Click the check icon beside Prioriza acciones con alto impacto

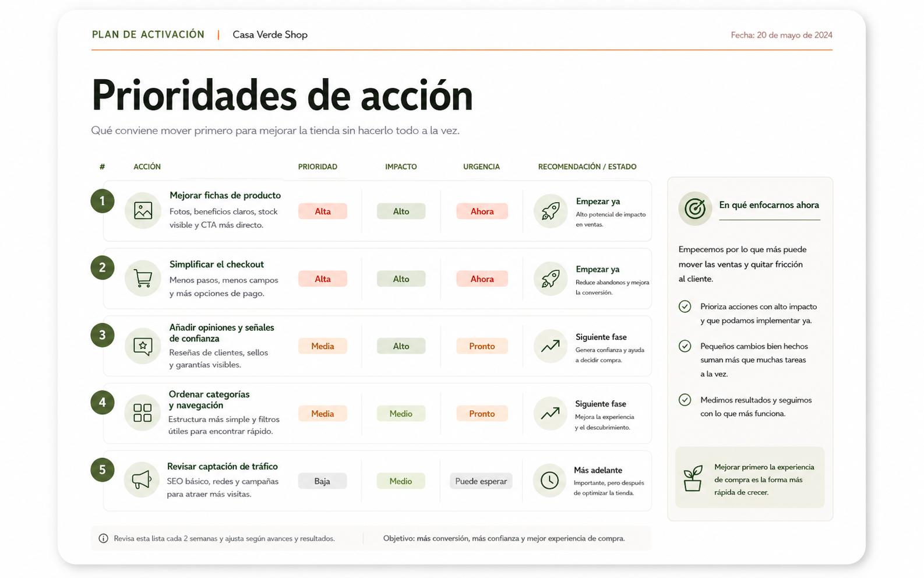(x=685, y=306)
